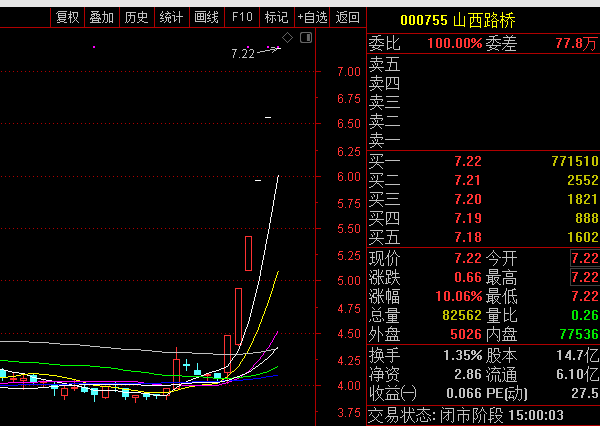
Task: Click the 买五 bid price 7.18
Action: point(468,237)
